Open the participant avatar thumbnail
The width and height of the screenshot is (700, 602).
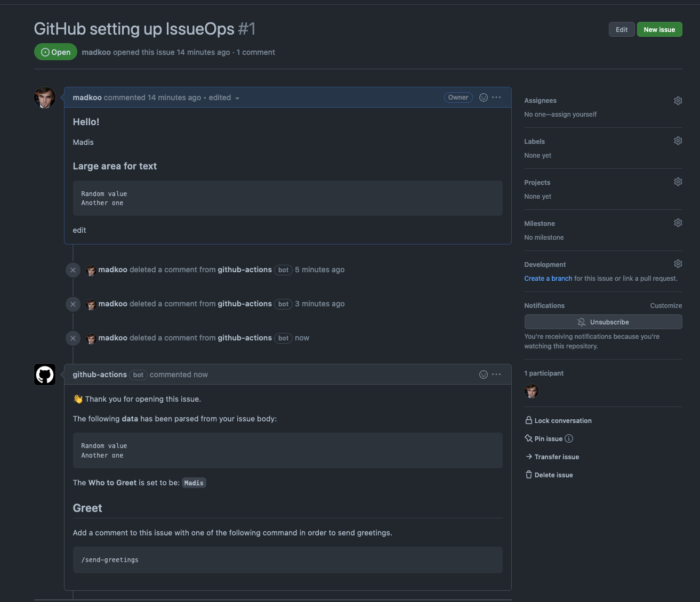click(x=532, y=392)
